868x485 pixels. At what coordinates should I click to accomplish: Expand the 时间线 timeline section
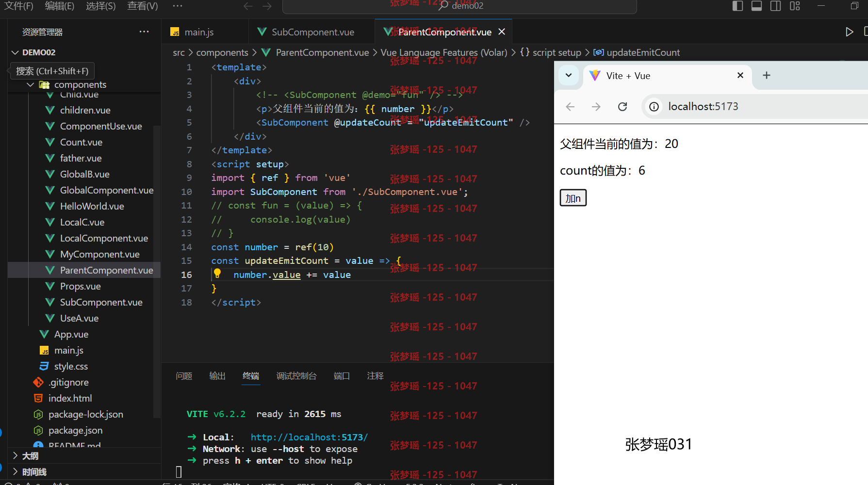(84, 472)
